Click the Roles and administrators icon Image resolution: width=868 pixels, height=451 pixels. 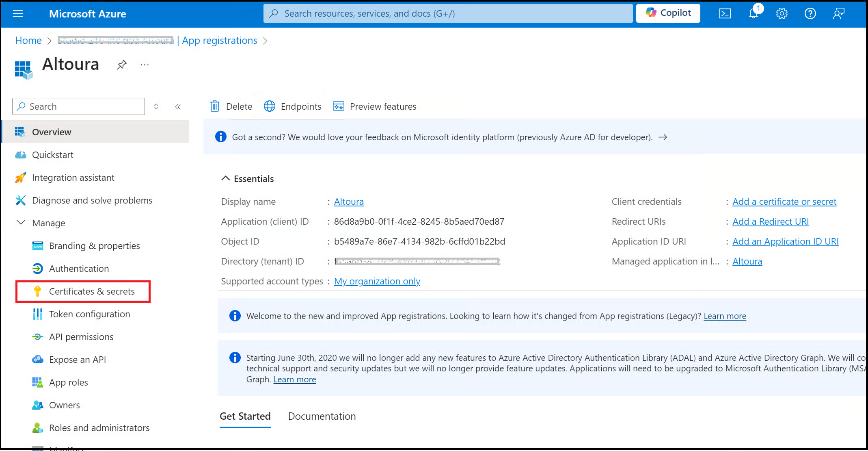[37, 428]
